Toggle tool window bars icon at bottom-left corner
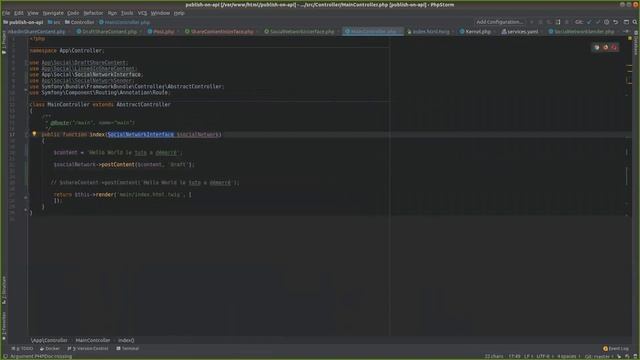 [x=5, y=356]
